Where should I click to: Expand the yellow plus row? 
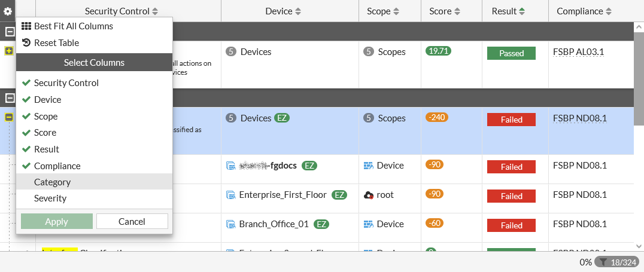[8, 51]
